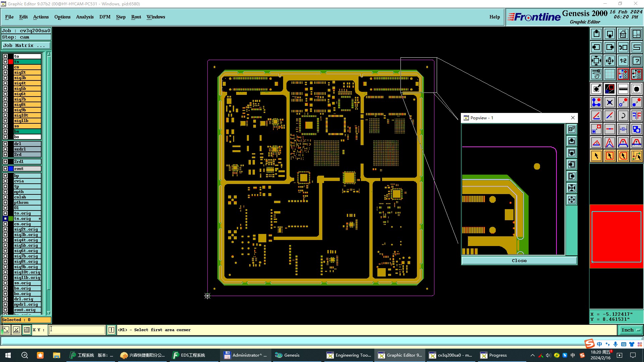Click the question mark help icon in toolbar
This screenshot has width=644, height=362.
click(636, 61)
